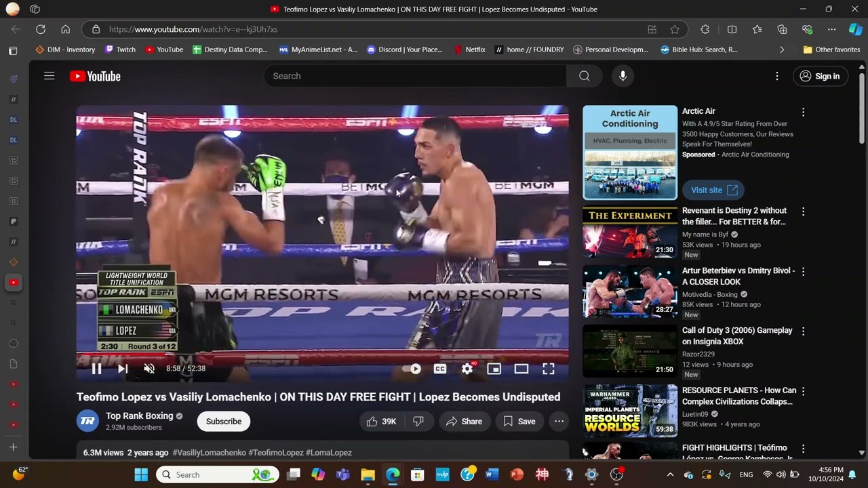The image size is (868, 488).
Task: Add page to favorites star
Action: pyautogui.click(x=675, y=29)
